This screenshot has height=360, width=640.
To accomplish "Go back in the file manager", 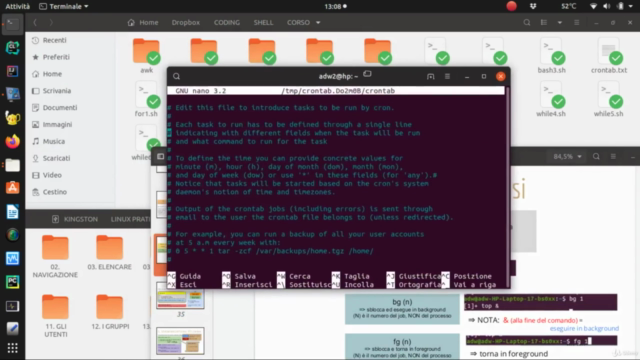I will tap(35, 22).
